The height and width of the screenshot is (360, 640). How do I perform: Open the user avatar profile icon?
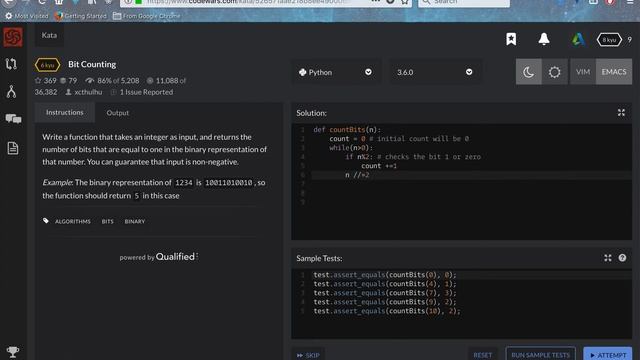[x=578, y=39]
